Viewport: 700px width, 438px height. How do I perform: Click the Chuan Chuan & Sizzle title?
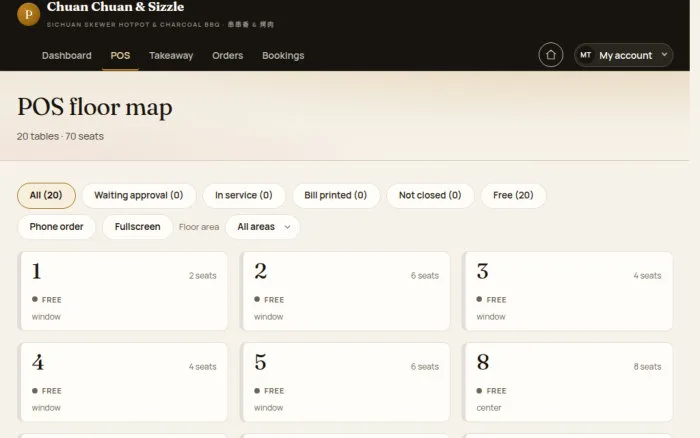tap(115, 7)
